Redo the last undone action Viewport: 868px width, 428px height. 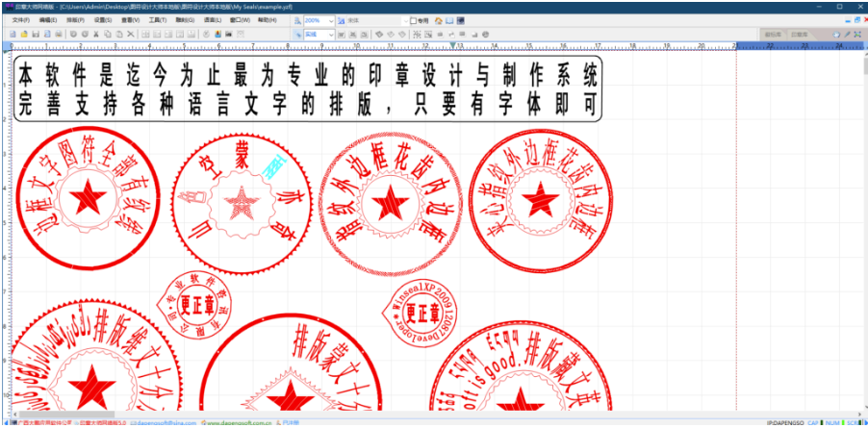tap(85, 35)
